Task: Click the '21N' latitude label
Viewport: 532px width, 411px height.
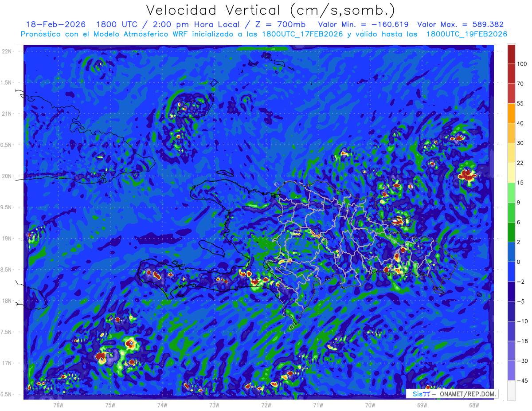Action: point(7,114)
